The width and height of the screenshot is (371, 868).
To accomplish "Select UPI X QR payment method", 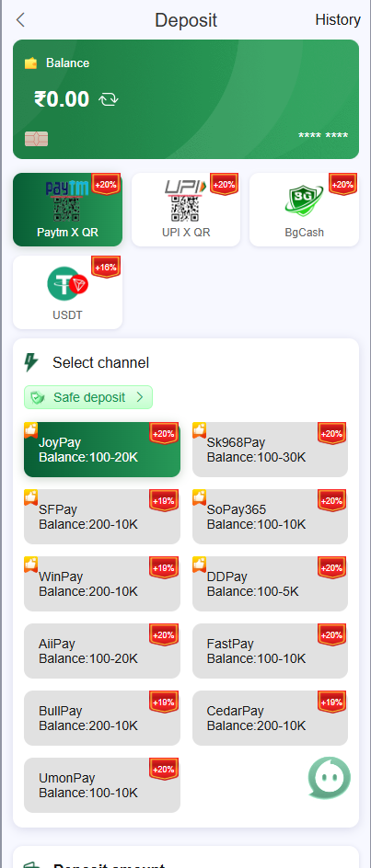I will (x=186, y=210).
